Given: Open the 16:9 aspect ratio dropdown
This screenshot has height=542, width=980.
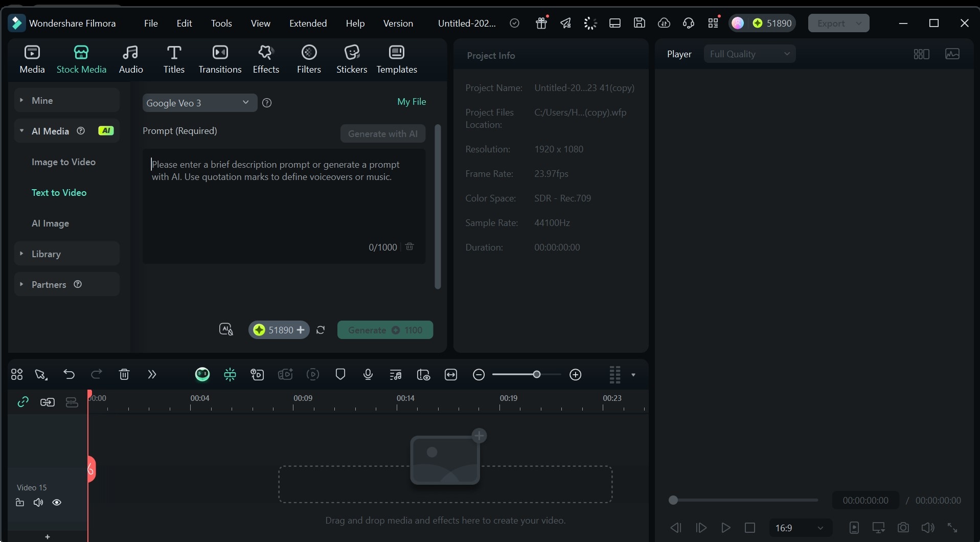Looking at the screenshot, I should click(800, 528).
